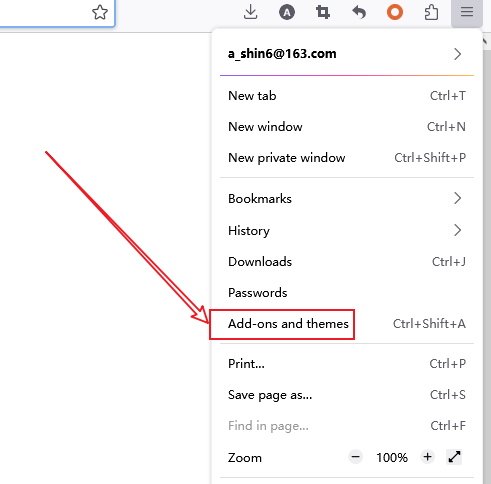Open the Extensions puzzle piece icon
The width and height of the screenshot is (491, 484).
point(431,13)
